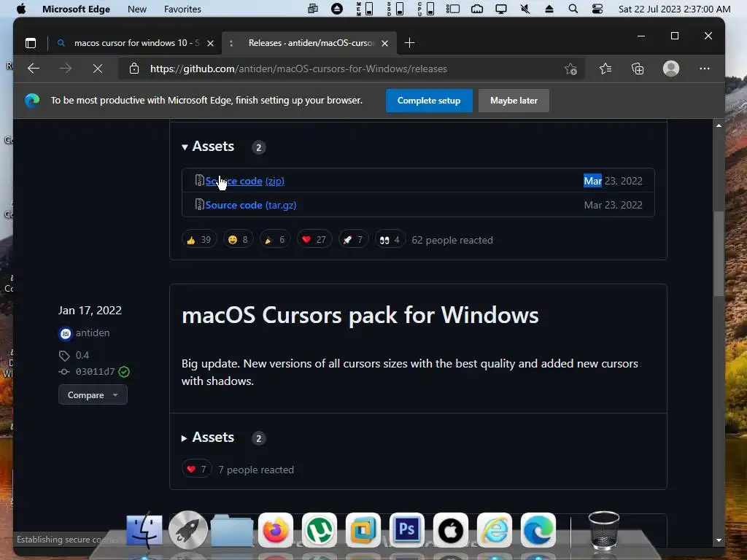The height and width of the screenshot is (560, 747).
Task: Add this page to favorites with star-plus icon
Action: coord(570,69)
